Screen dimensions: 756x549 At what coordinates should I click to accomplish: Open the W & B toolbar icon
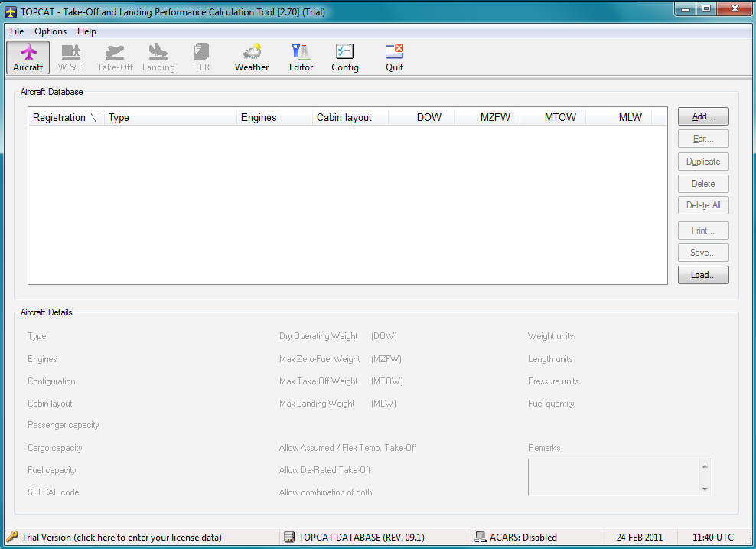pyautogui.click(x=71, y=57)
